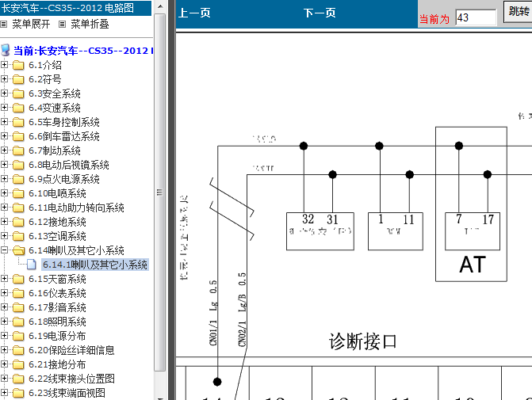532x400 pixels.
Task: Select the 6.10电喷系统 tree label
Action: pos(57,193)
